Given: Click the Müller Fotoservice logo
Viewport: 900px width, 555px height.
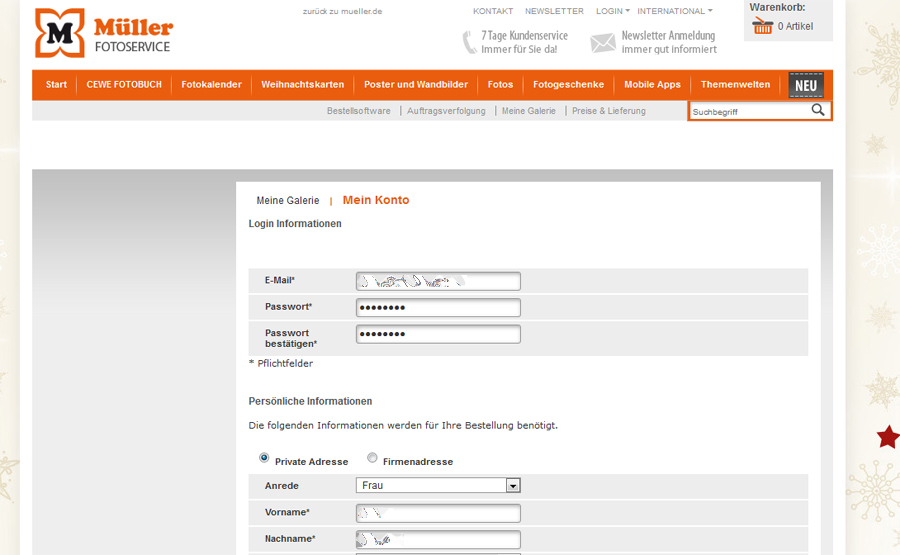Looking at the screenshot, I should 104,33.
